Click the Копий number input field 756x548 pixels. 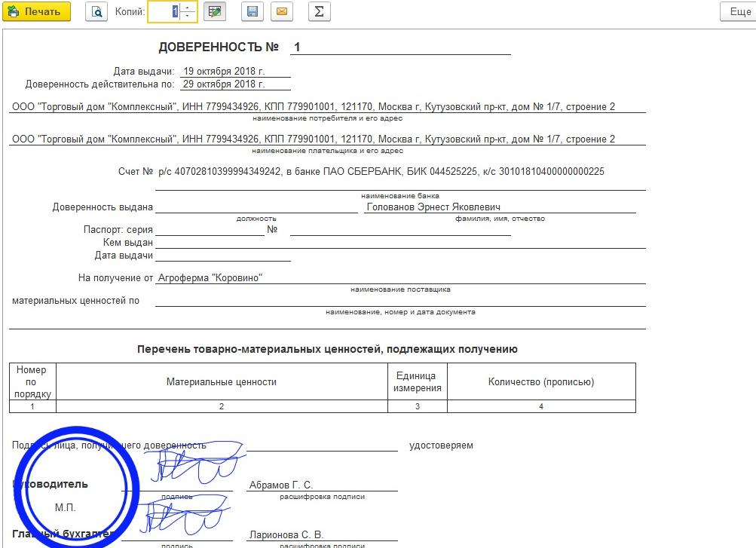point(164,11)
